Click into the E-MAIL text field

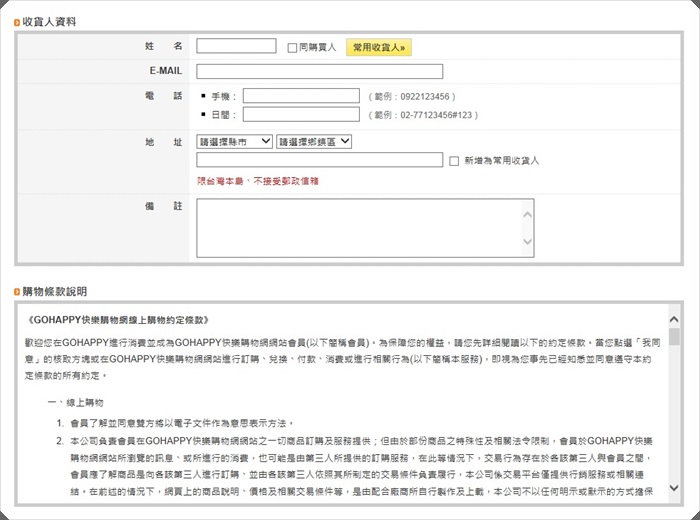pyautogui.click(x=319, y=71)
